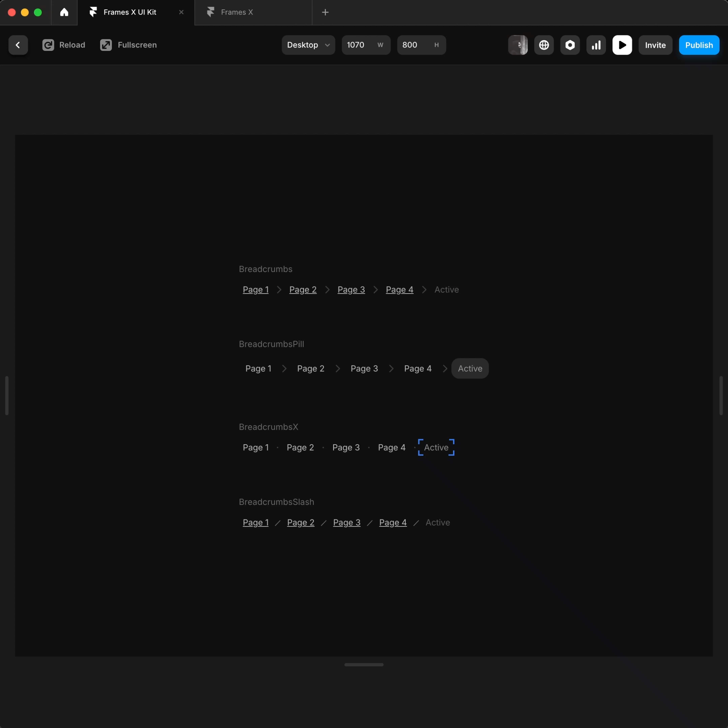Navigate back using the back arrow
This screenshot has height=728, width=728.
click(x=18, y=45)
